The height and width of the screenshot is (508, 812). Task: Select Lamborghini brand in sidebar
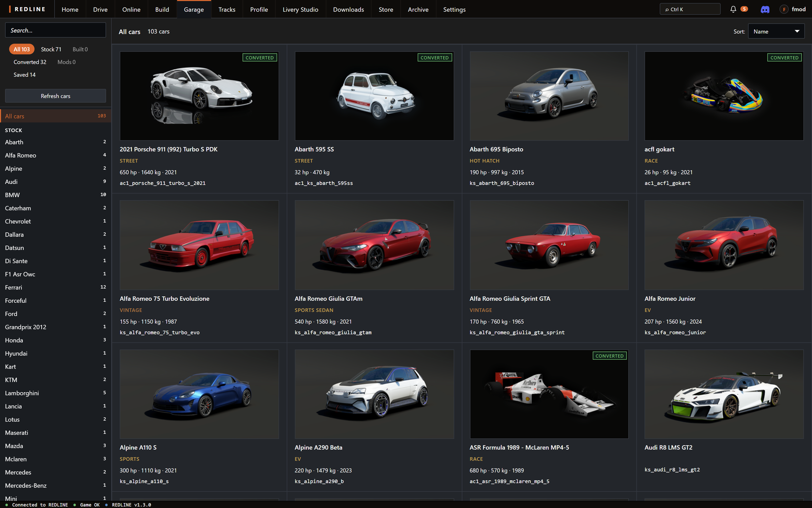coord(55,393)
